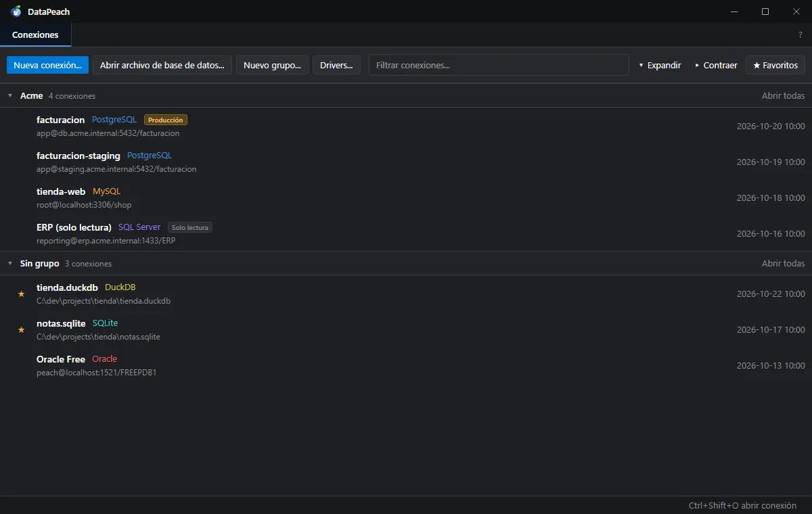Unstar the notas.sqlite favorite star
812x514 pixels.
pos(21,330)
